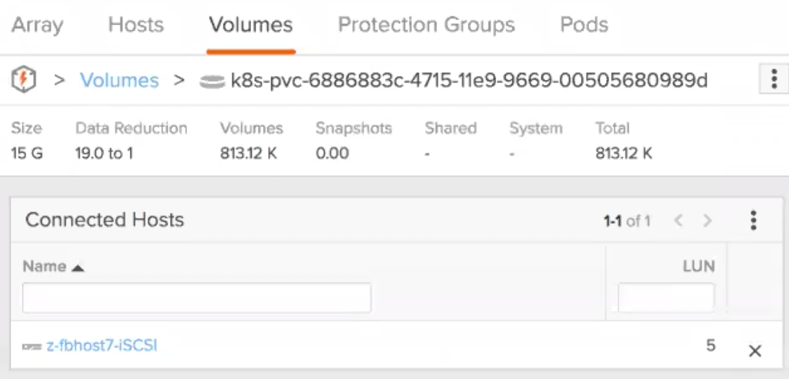Go to previous page of connected hosts
Screen dimensions: 789x379
tap(678, 220)
